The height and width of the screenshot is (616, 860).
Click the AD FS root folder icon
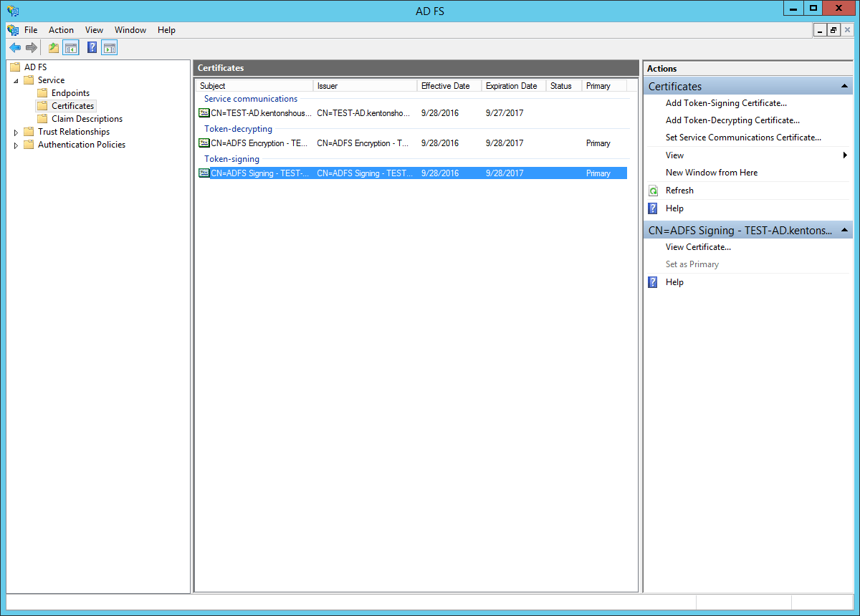(15, 67)
